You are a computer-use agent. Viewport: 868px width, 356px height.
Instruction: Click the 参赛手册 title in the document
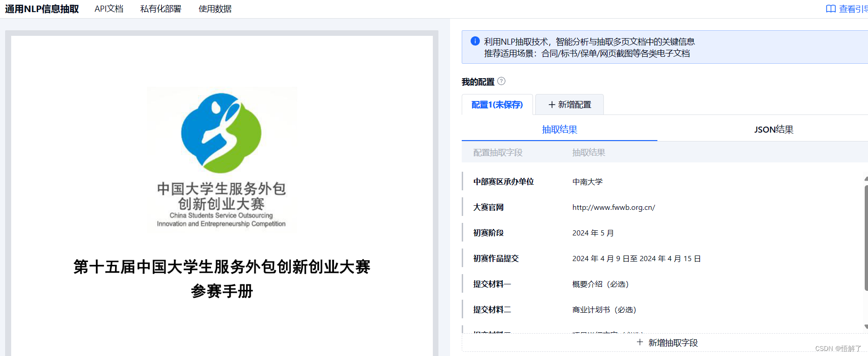(222, 291)
